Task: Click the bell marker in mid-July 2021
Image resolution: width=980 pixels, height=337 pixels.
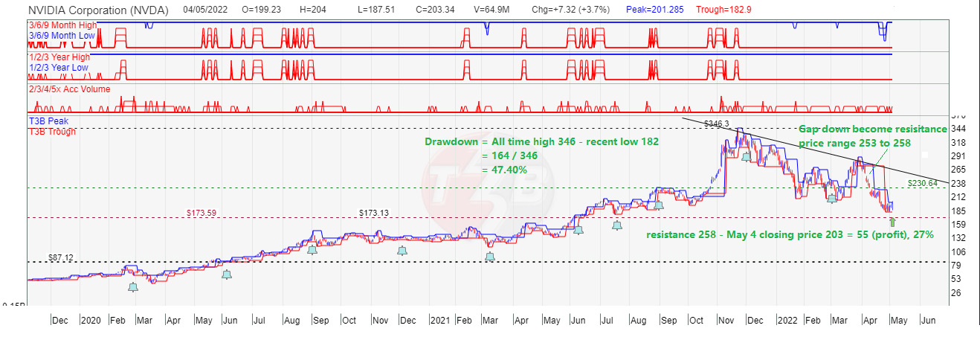Action: [617, 225]
